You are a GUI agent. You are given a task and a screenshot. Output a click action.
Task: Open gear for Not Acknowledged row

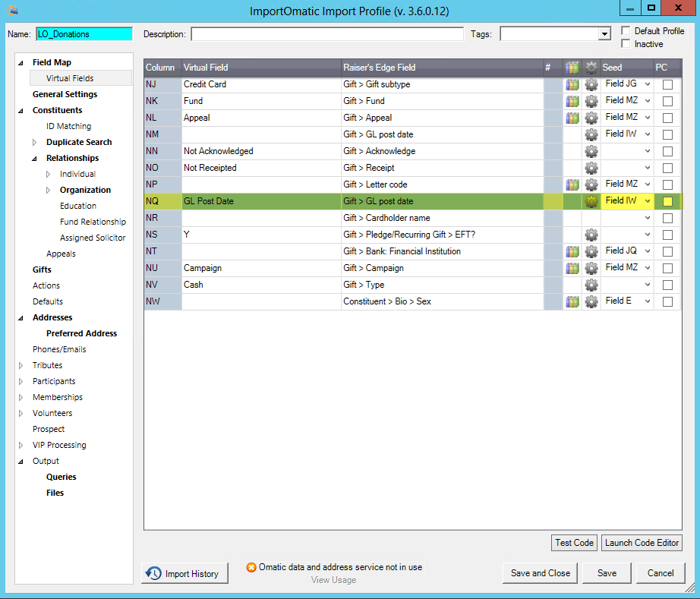click(591, 151)
